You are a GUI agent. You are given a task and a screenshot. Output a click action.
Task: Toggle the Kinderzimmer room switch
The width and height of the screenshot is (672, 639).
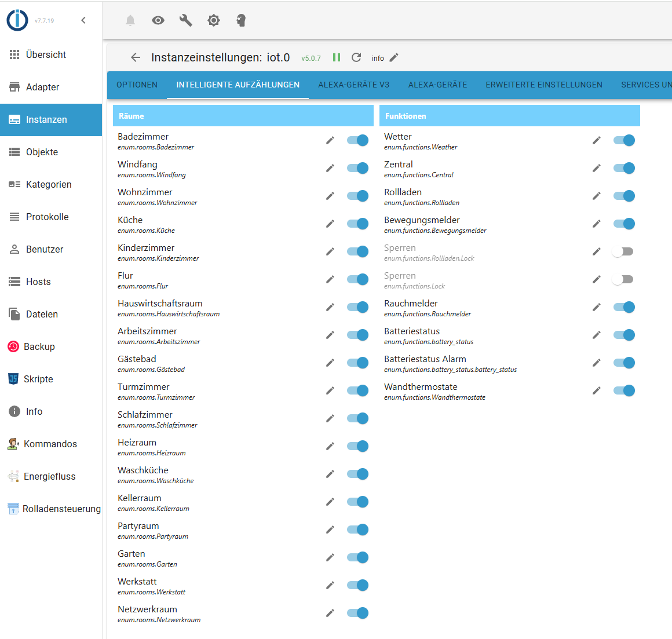click(358, 251)
